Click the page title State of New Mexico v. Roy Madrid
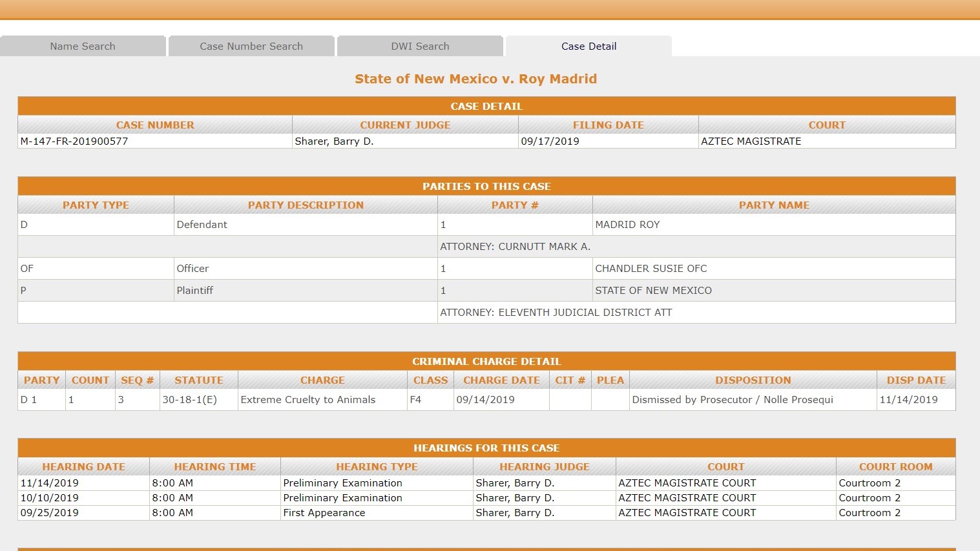This screenshot has width=980, height=551. click(475, 79)
